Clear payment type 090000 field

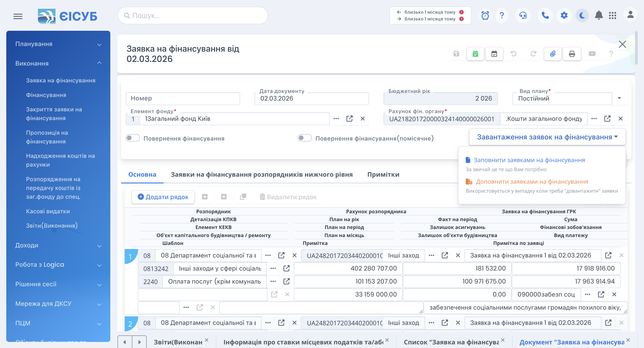click(x=614, y=294)
